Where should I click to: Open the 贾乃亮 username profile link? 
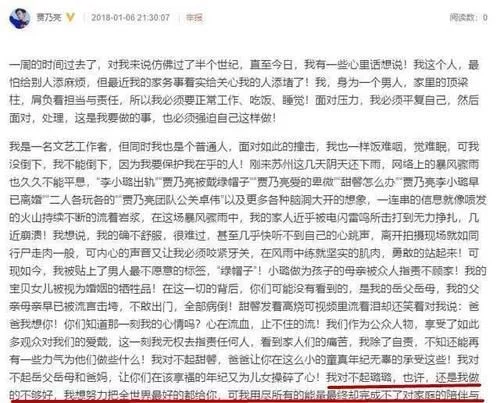[x=49, y=17]
